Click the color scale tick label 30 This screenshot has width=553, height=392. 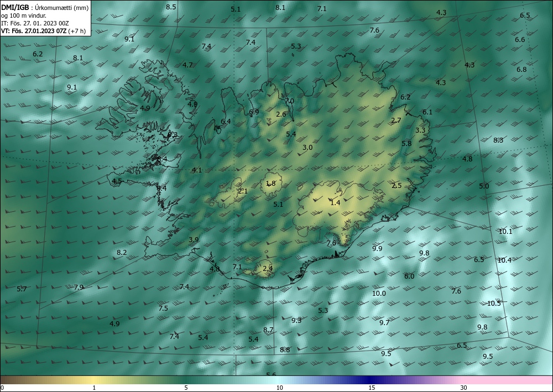click(464, 388)
